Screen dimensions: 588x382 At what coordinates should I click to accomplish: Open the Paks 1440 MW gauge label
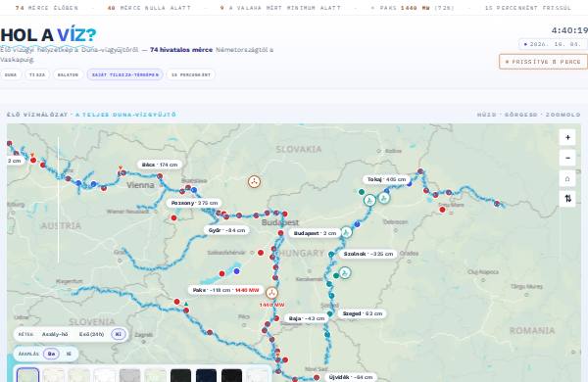(x=225, y=290)
